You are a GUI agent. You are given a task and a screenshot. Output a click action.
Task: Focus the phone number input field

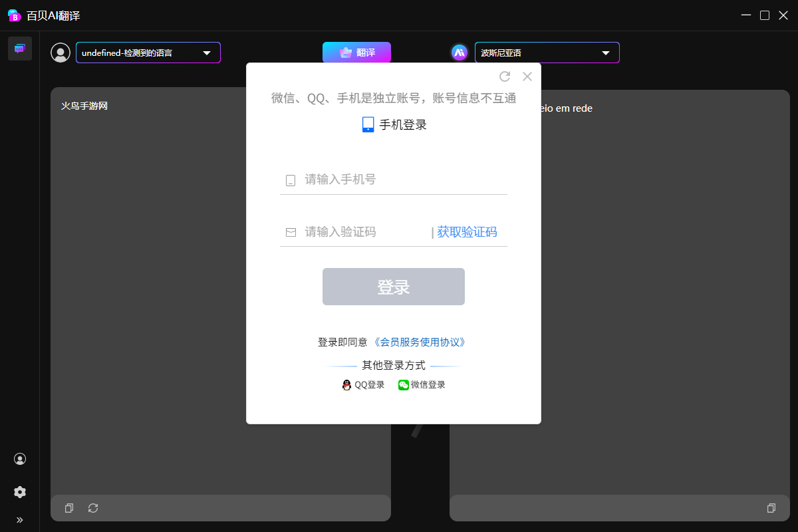(x=394, y=180)
